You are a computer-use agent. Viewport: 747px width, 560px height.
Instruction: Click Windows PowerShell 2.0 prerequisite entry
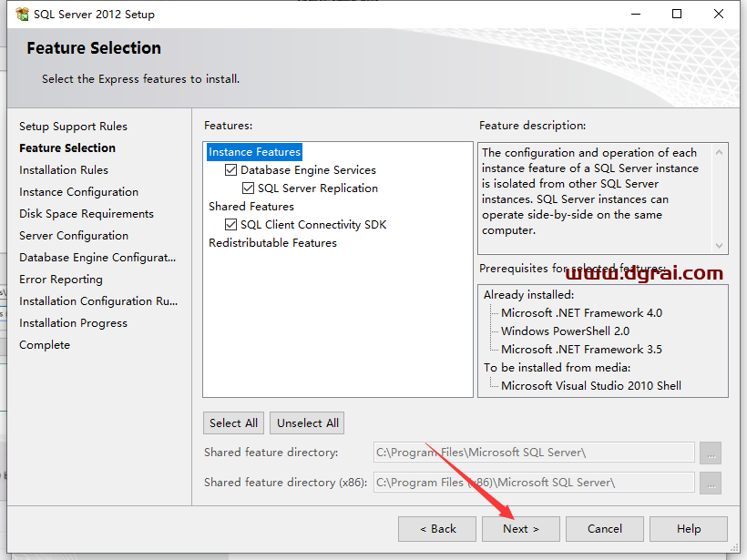click(x=565, y=331)
